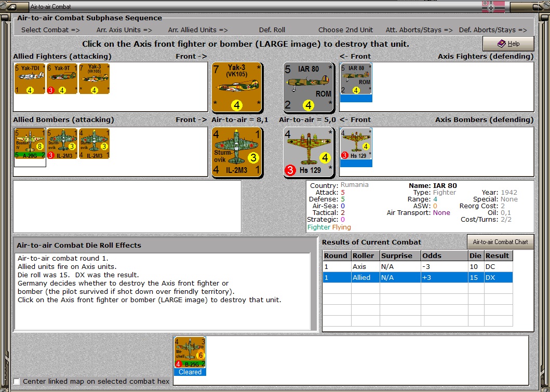Click the Name: IAR 80 text
This screenshot has width=550, height=392.
433,186
